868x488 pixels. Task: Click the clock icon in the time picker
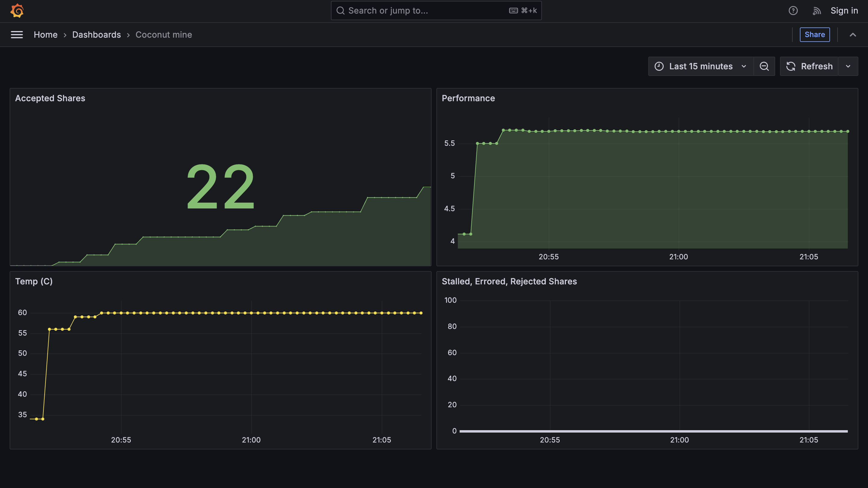[x=659, y=66]
